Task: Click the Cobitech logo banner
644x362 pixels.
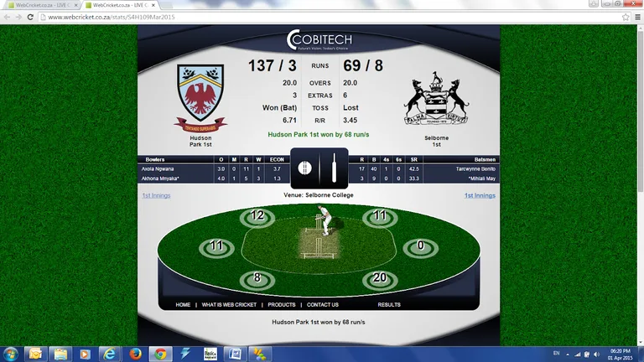Action: (x=319, y=40)
